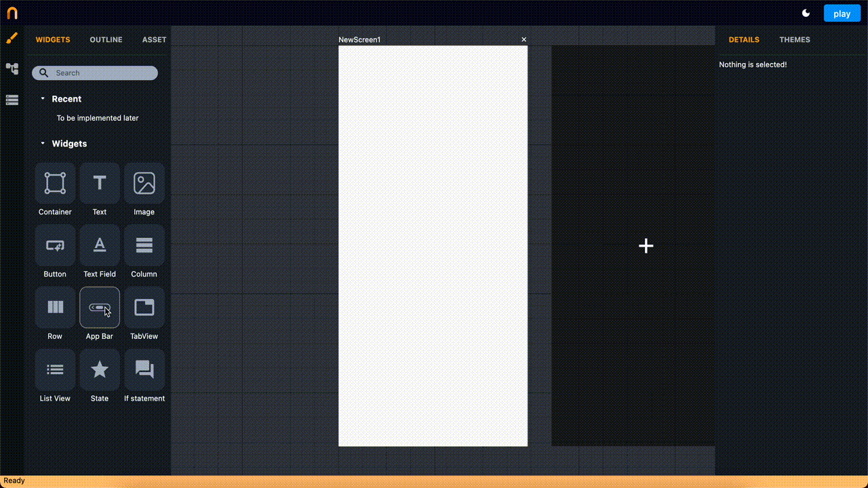Expand the list panel icon in sidebar

pos(12,99)
